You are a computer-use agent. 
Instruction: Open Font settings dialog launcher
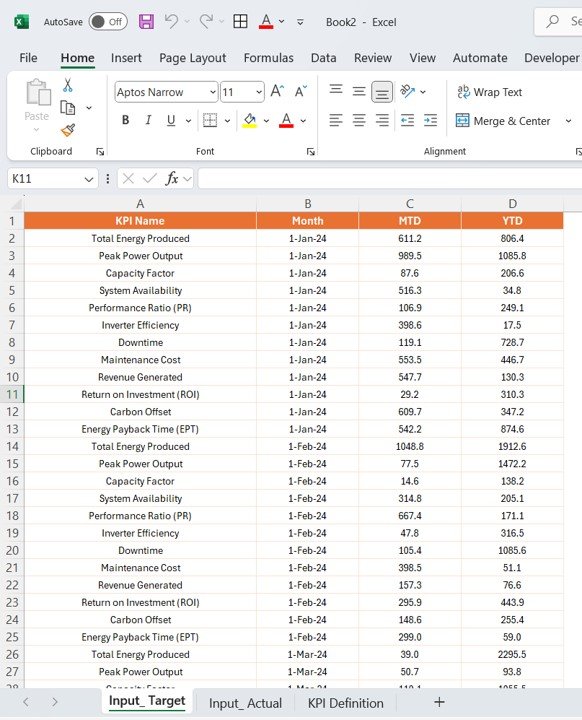click(x=311, y=152)
